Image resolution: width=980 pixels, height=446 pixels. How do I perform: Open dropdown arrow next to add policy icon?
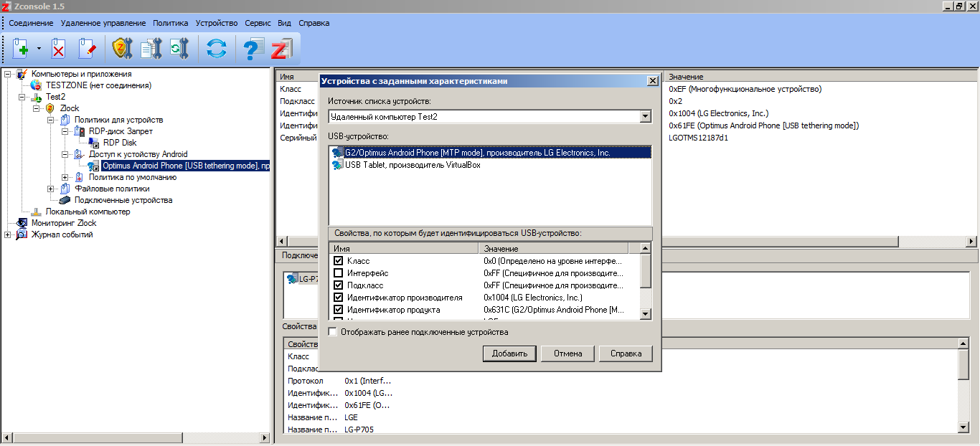coord(39,49)
